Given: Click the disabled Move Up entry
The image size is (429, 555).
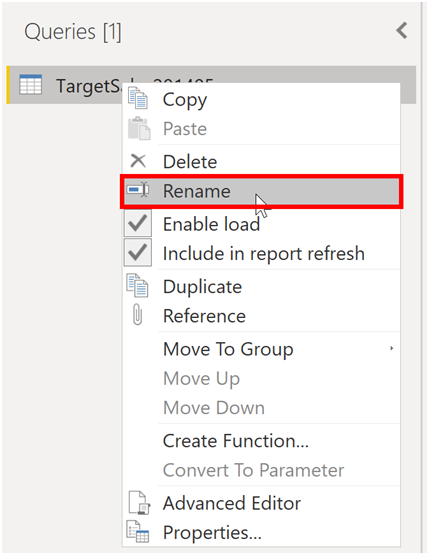Looking at the screenshot, I should tap(201, 379).
